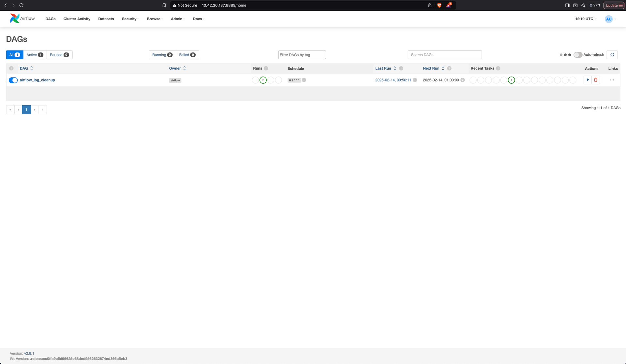Screen dimensions: 626x364
Task: Click the 0 1 * * * schedule label
Action: coord(294,80)
